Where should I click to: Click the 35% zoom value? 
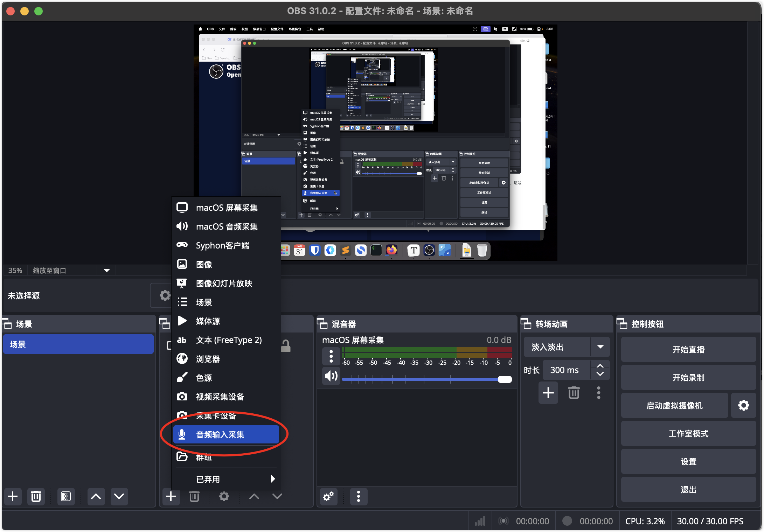click(15, 271)
